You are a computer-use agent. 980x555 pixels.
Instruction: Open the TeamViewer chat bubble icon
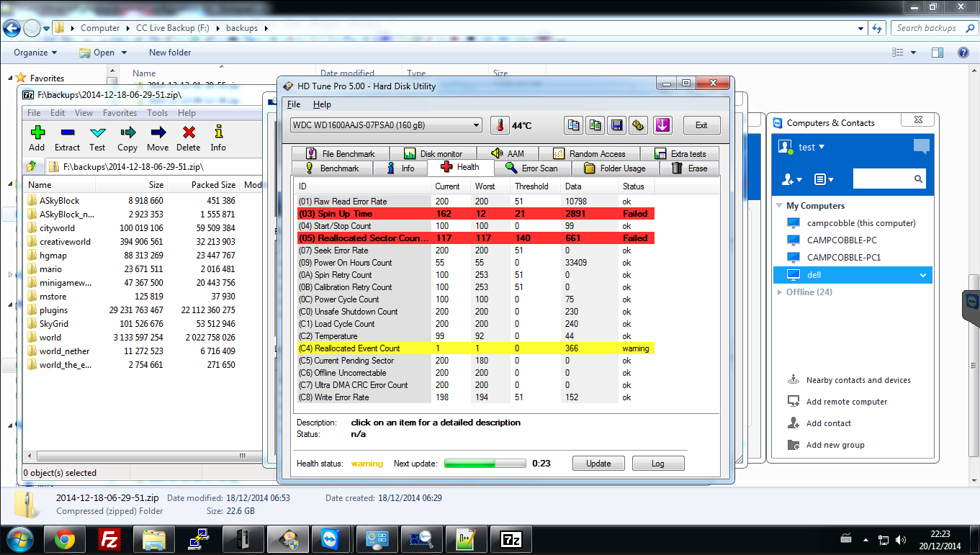921,147
